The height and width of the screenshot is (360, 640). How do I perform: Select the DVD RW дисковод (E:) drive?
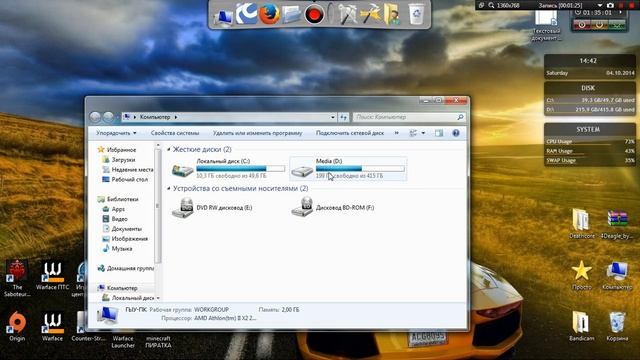click(212, 207)
